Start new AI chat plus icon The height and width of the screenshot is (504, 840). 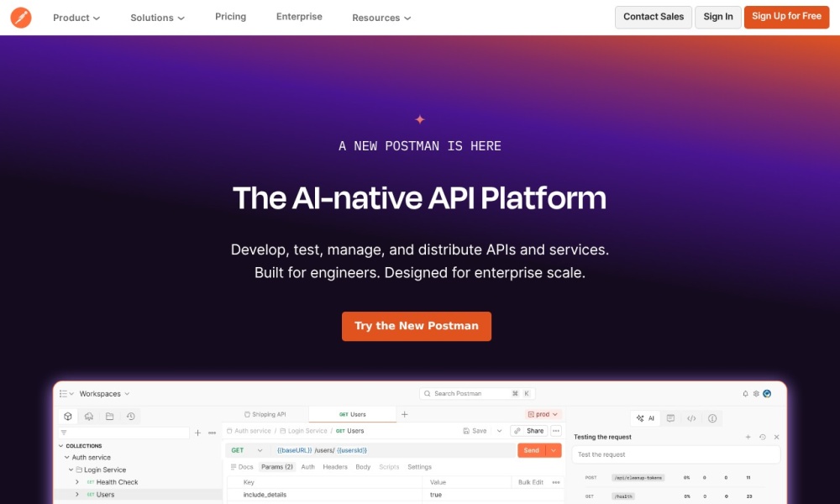(x=748, y=437)
